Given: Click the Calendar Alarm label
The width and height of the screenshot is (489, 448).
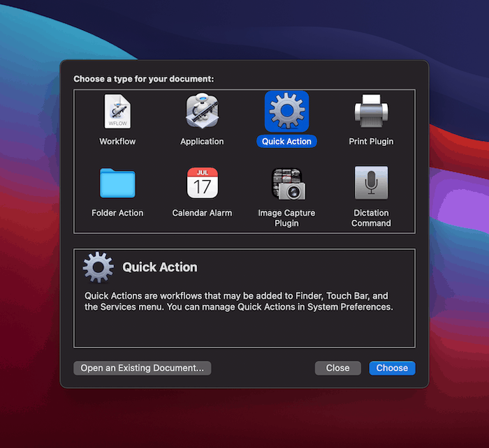Looking at the screenshot, I should point(202,213).
